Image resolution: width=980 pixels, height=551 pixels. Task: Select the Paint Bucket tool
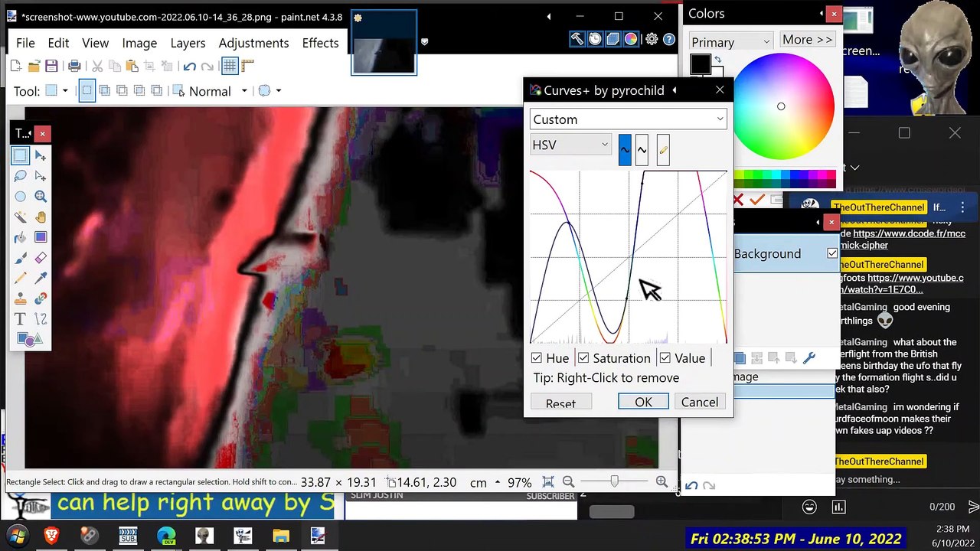(x=20, y=237)
